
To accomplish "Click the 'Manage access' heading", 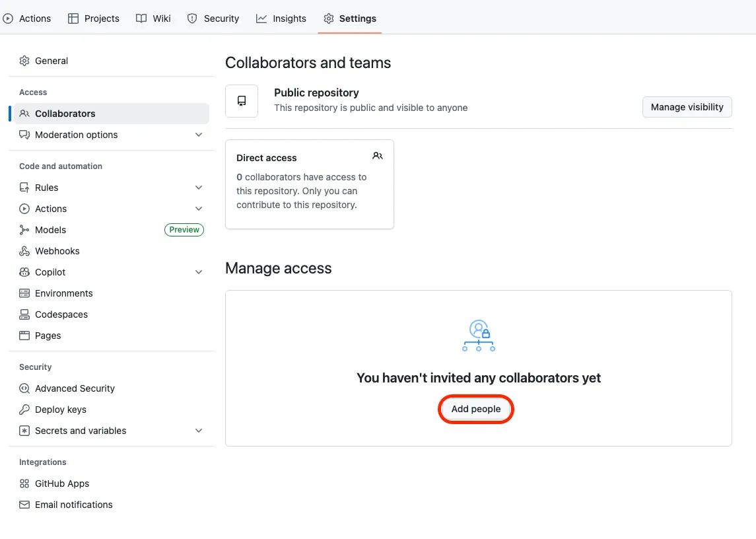I will click(278, 268).
